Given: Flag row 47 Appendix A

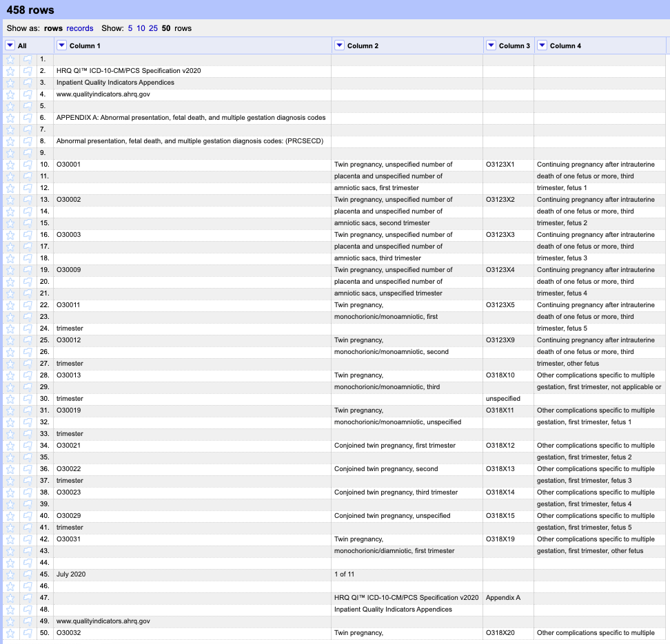Looking at the screenshot, I should (28, 599).
